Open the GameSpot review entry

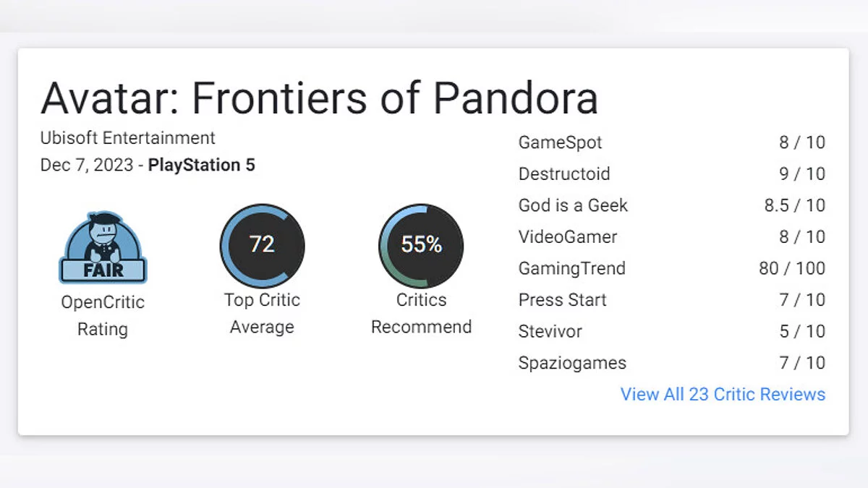(560, 142)
